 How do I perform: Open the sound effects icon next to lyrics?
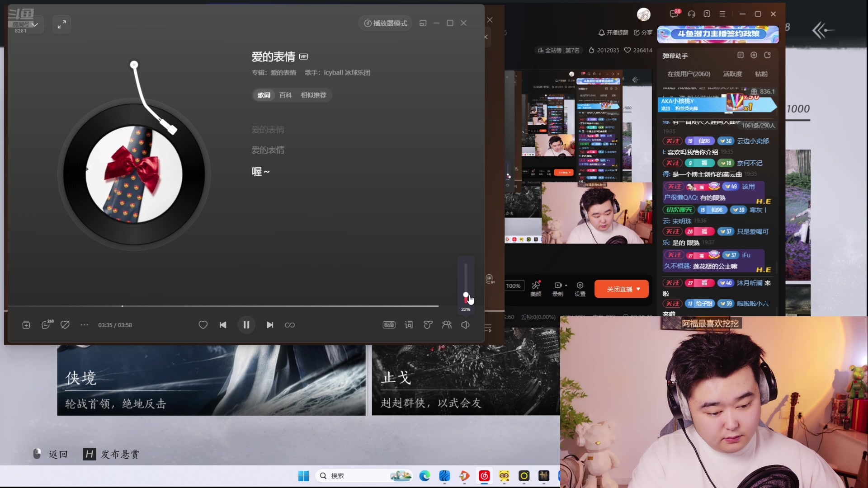coord(428,325)
